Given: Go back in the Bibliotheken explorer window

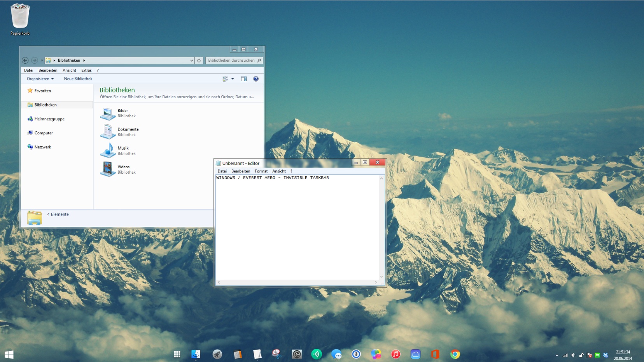Looking at the screenshot, I should pos(25,60).
